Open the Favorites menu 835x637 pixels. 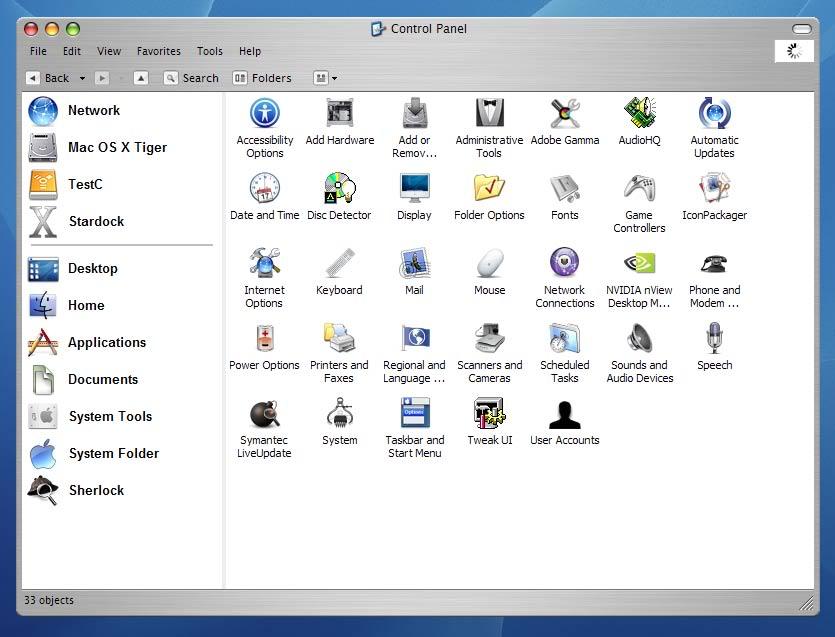click(x=159, y=51)
